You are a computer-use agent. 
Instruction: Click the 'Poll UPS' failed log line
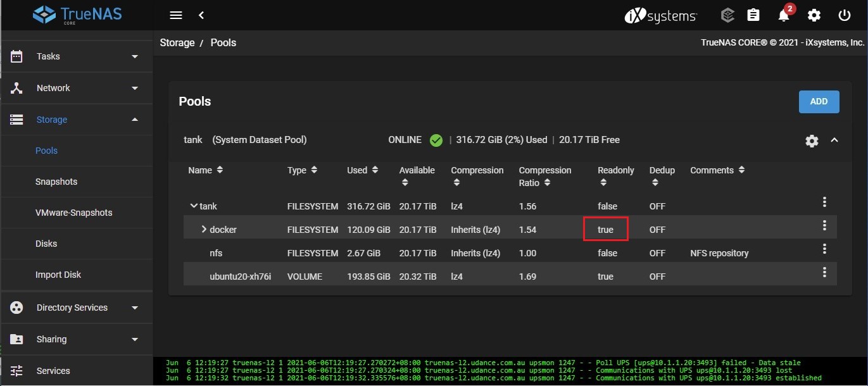click(x=483, y=363)
